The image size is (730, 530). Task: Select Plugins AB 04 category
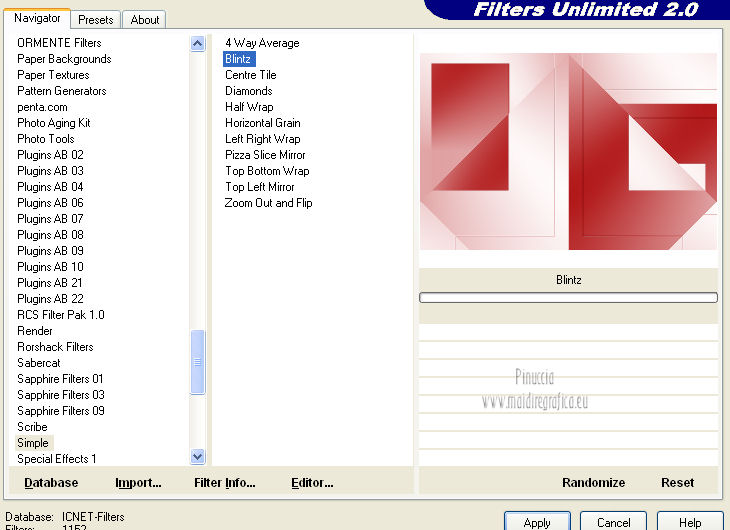coord(50,187)
